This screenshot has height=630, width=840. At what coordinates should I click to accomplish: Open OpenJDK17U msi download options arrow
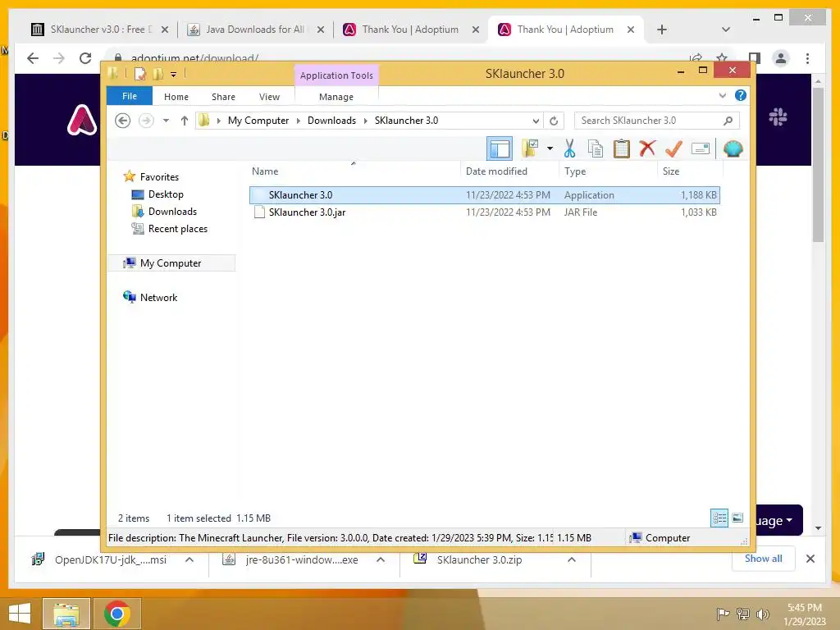click(x=189, y=559)
